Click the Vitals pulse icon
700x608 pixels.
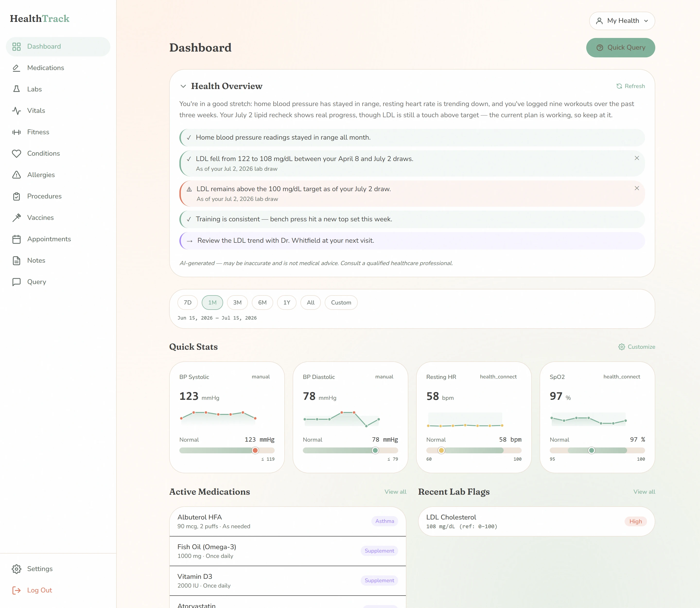(16, 111)
